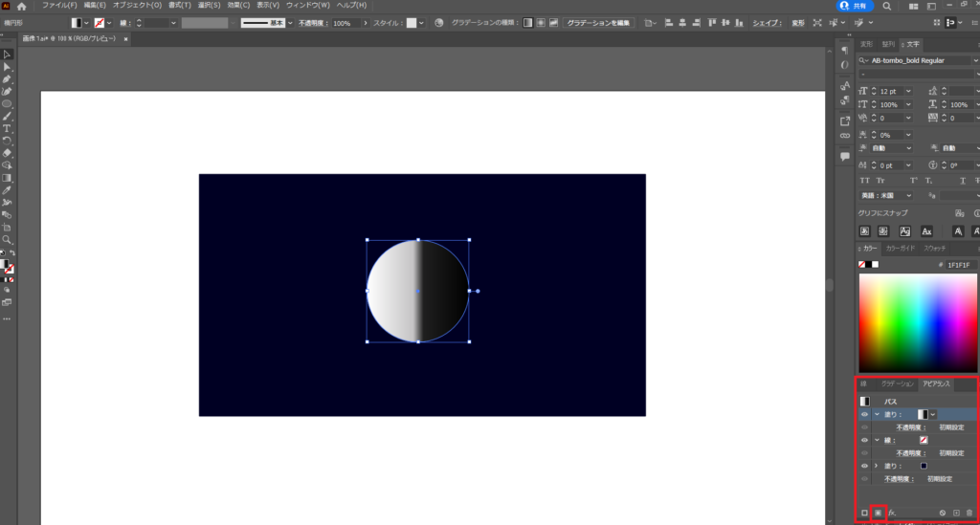Image resolution: width=980 pixels, height=525 pixels.
Task: Select the Eraser tool
Action: 7,153
